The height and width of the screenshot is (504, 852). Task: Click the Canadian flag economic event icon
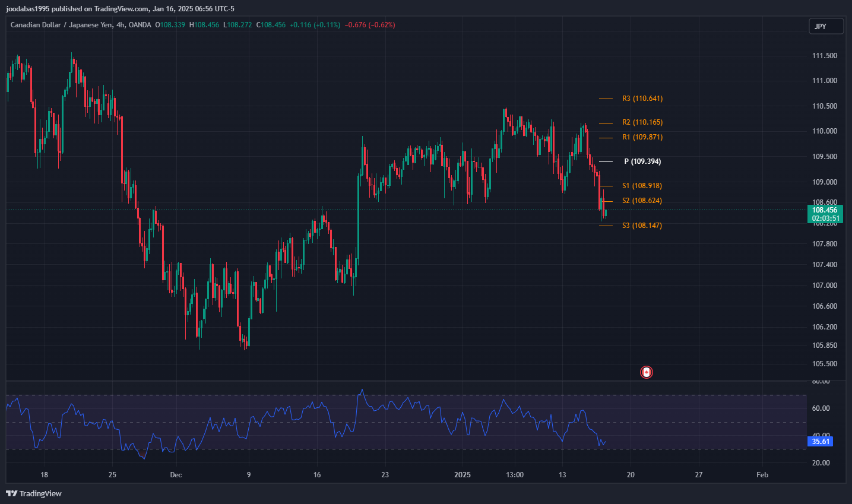(x=646, y=372)
